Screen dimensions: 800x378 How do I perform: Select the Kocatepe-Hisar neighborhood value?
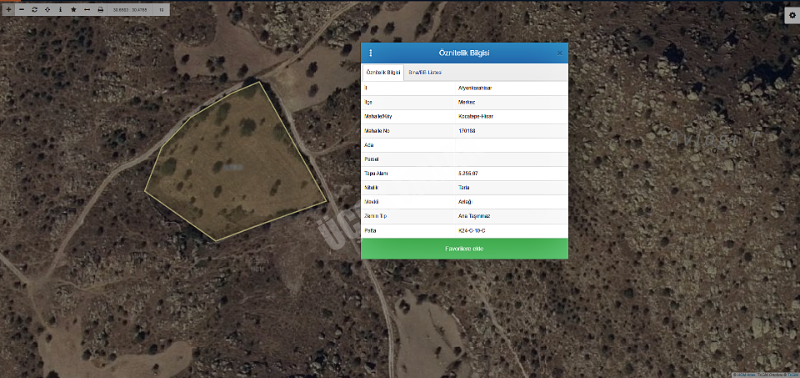476,116
